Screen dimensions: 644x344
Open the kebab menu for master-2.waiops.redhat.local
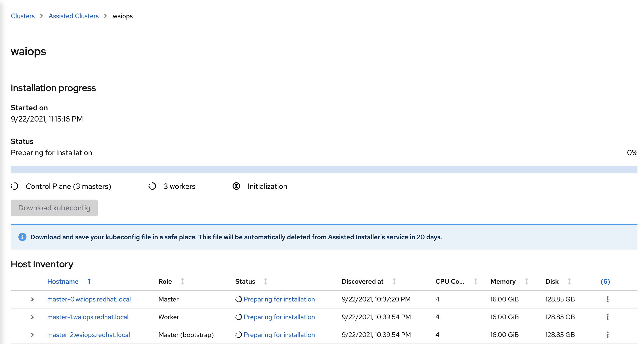[x=608, y=335]
